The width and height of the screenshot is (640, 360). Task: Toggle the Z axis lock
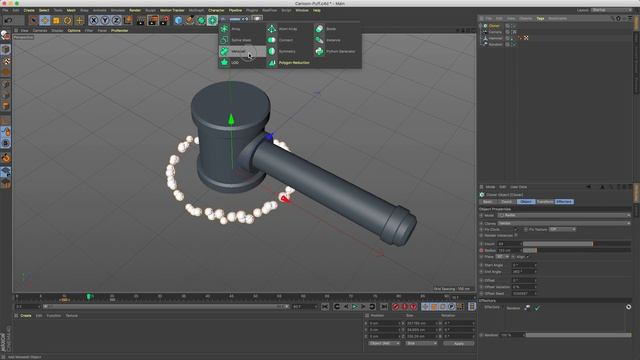tap(116, 20)
